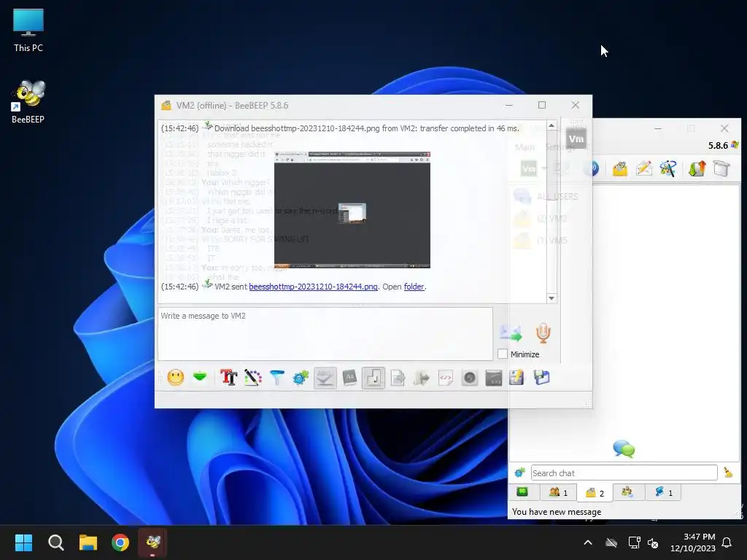Click the chat bubbles icon in main window
The height and width of the screenshot is (560, 747).
pos(624,448)
